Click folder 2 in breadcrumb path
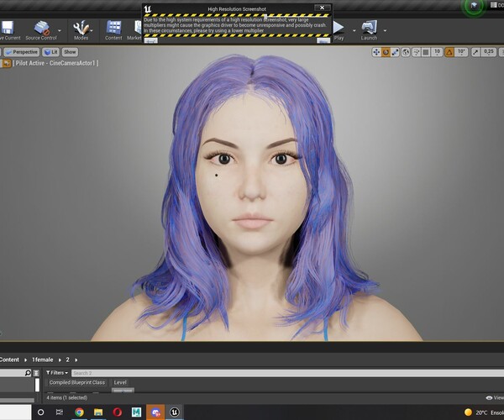 pos(68,360)
